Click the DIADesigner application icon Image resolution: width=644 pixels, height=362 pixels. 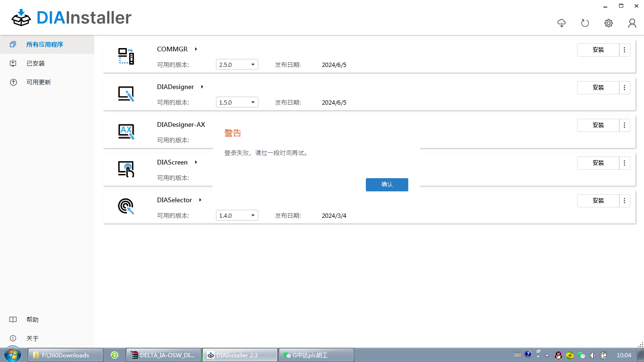[126, 94]
